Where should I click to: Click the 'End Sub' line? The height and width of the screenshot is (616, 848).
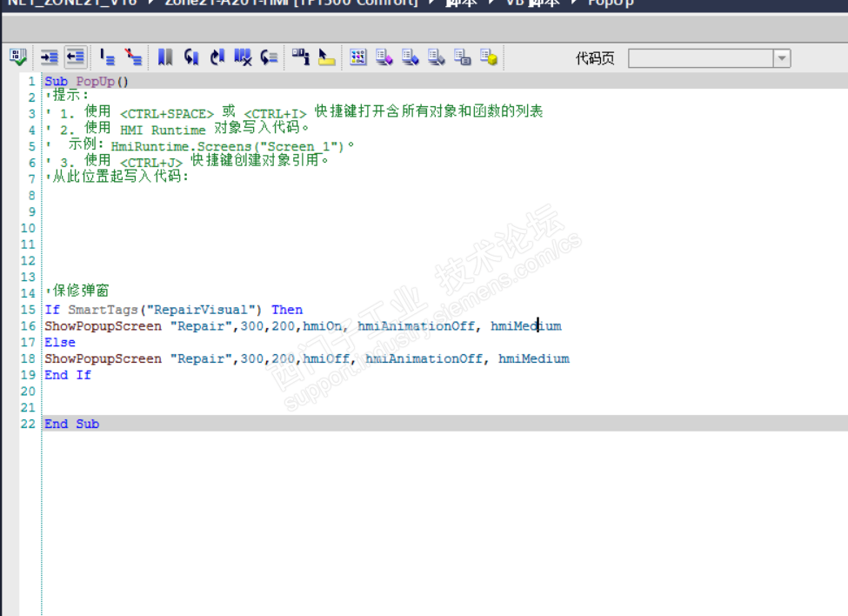72,424
